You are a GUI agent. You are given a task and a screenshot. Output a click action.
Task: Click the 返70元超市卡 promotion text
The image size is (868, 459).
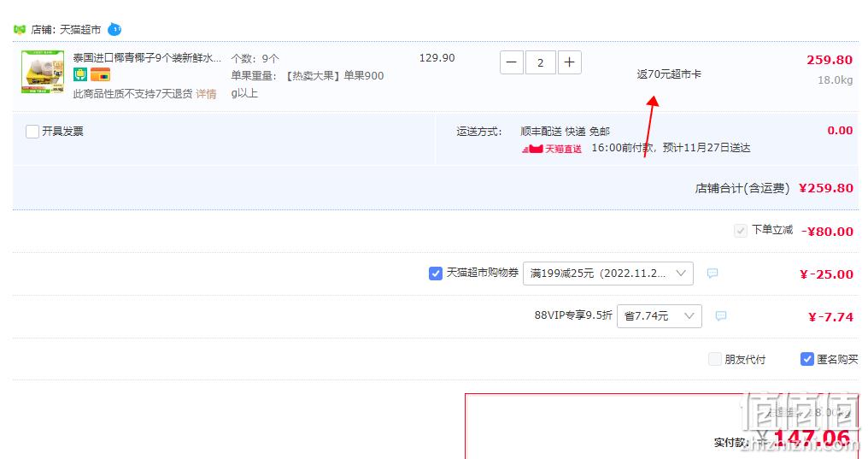(x=669, y=74)
